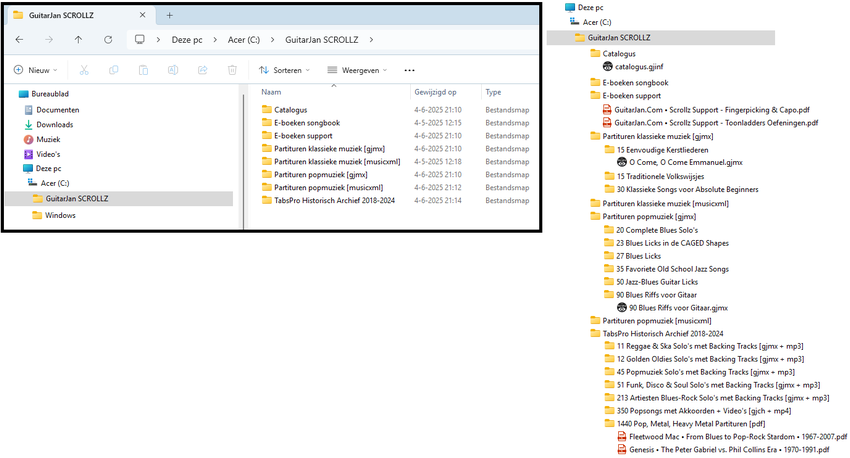Select TabsPro Historisch Archief 2018-2024 in file list
This screenshot has width=850, height=458.
(x=328, y=201)
